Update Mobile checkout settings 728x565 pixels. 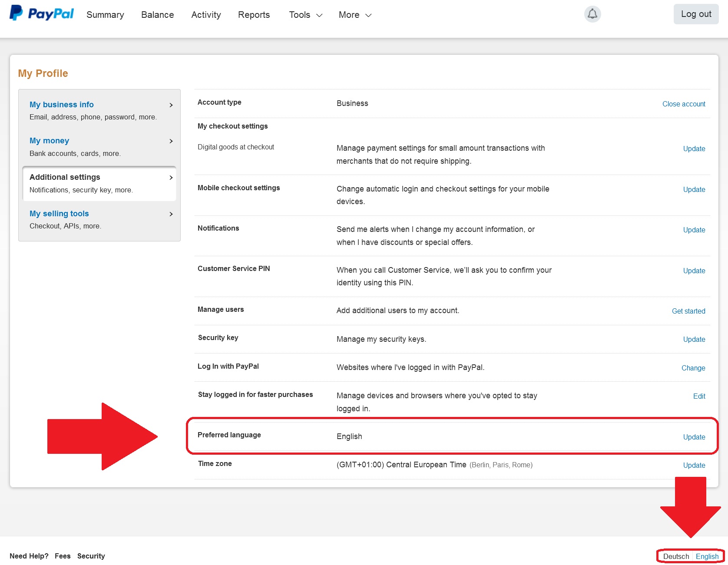point(694,190)
